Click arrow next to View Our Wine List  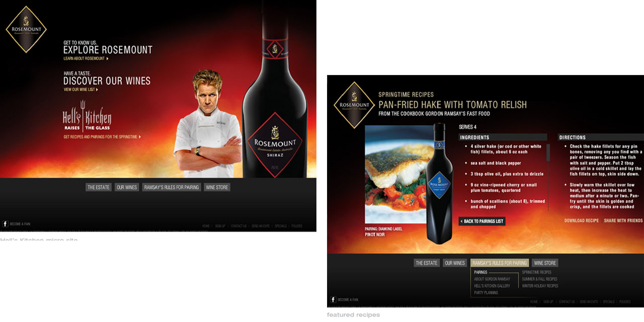(x=97, y=90)
